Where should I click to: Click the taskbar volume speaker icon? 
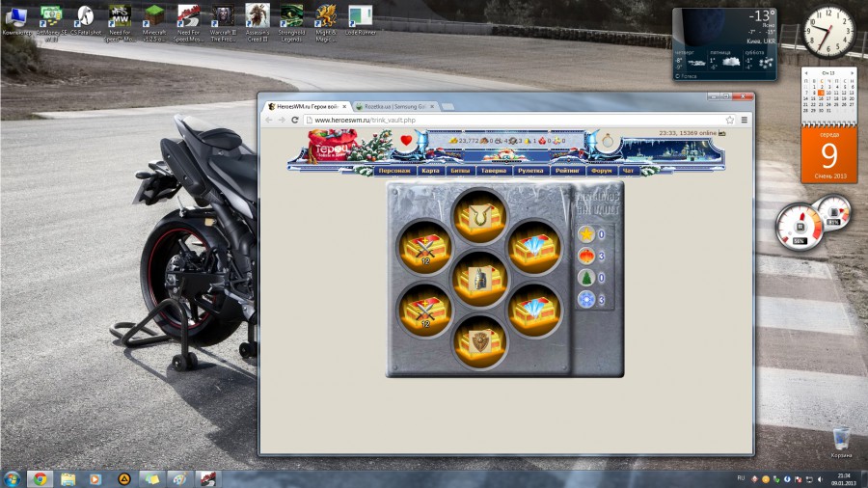click(x=820, y=479)
